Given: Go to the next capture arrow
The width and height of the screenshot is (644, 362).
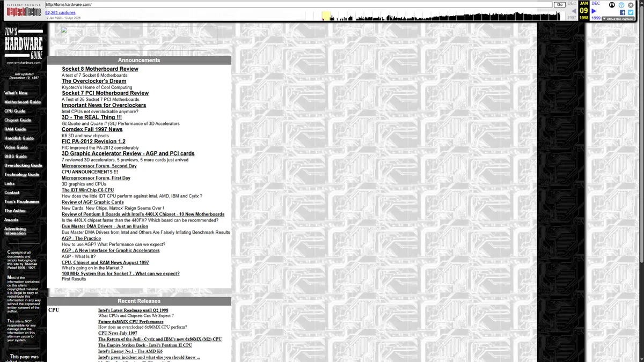Looking at the screenshot, I should [x=594, y=11].
